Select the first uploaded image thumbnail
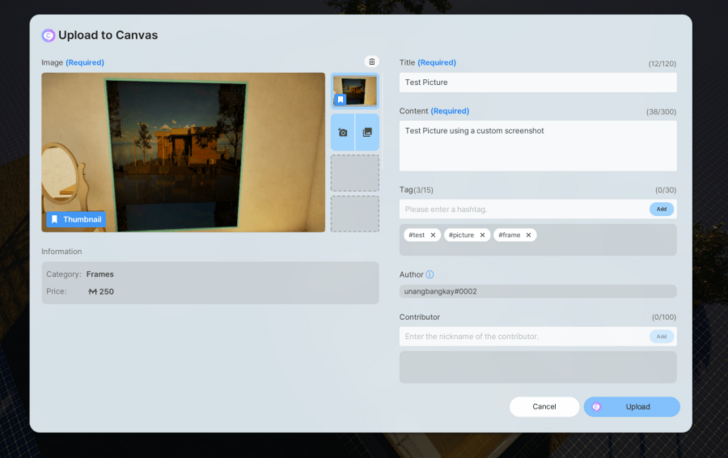Image resolution: width=728 pixels, height=458 pixels. point(356,88)
